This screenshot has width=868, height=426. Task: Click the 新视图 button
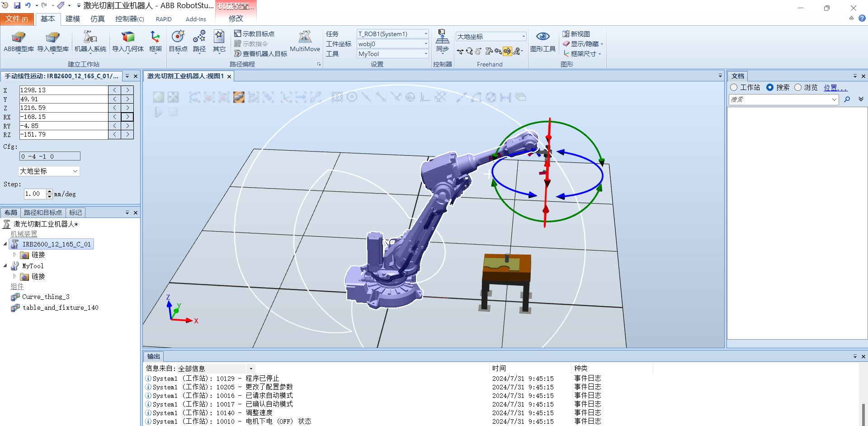tap(576, 34)
